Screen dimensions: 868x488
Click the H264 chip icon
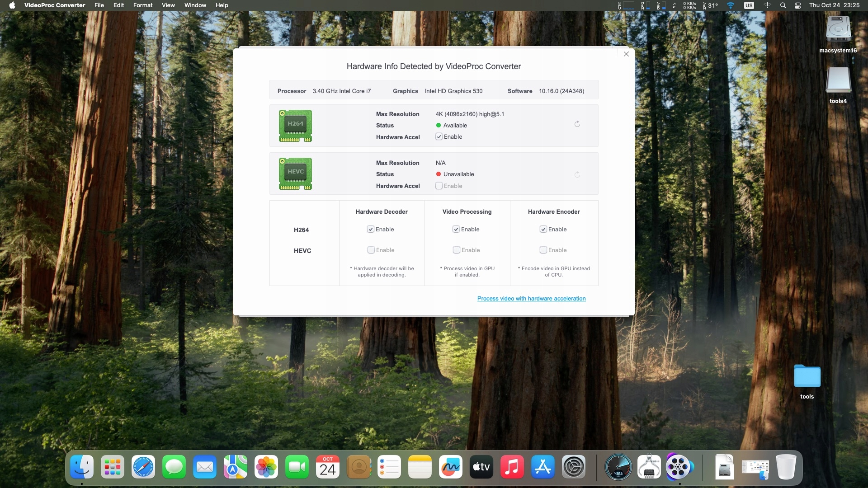(x=295, y=126)
